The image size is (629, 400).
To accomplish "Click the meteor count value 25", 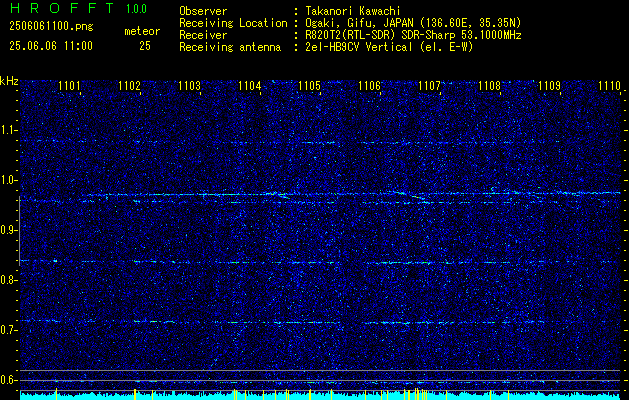I will (145, 46).
